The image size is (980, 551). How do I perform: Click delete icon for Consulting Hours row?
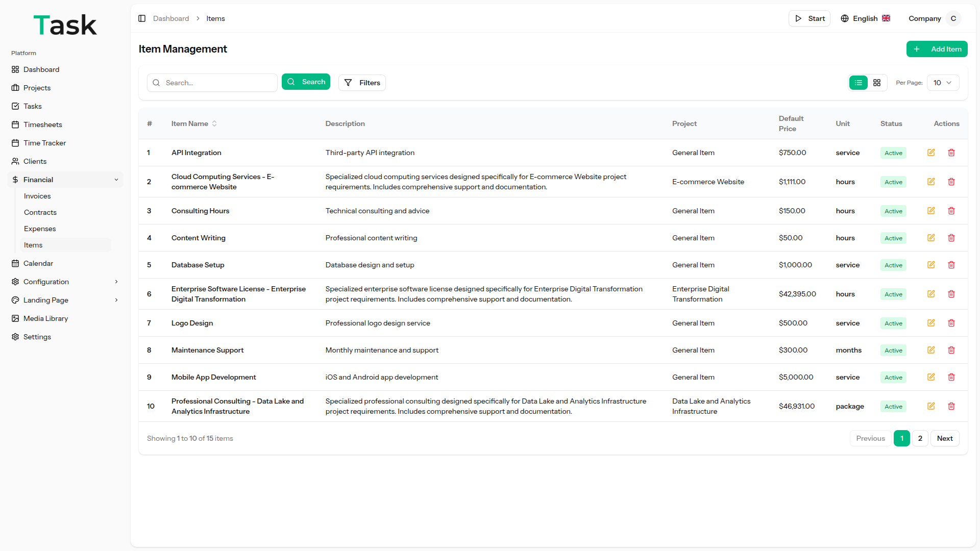951,211
